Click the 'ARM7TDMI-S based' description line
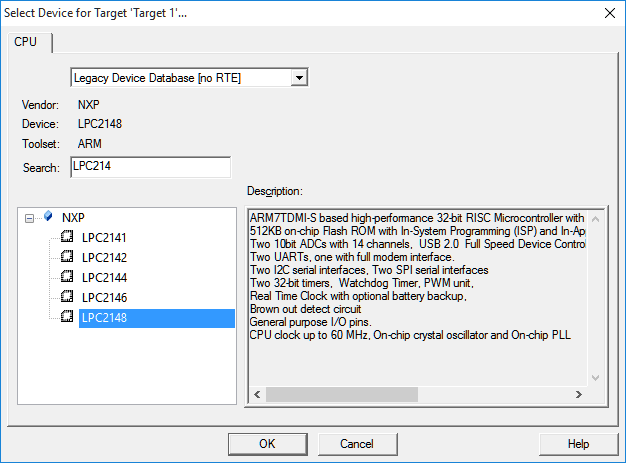The width and height of the screenshot is (626, 463). pyautogui.click(x=417, y=218)
